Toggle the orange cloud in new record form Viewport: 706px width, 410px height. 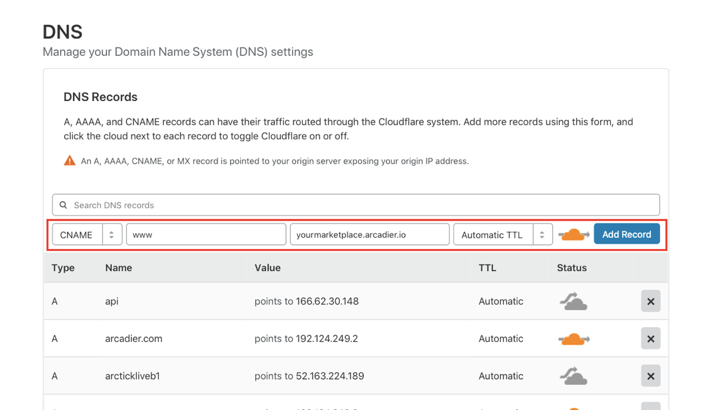(x=574, y=234)
